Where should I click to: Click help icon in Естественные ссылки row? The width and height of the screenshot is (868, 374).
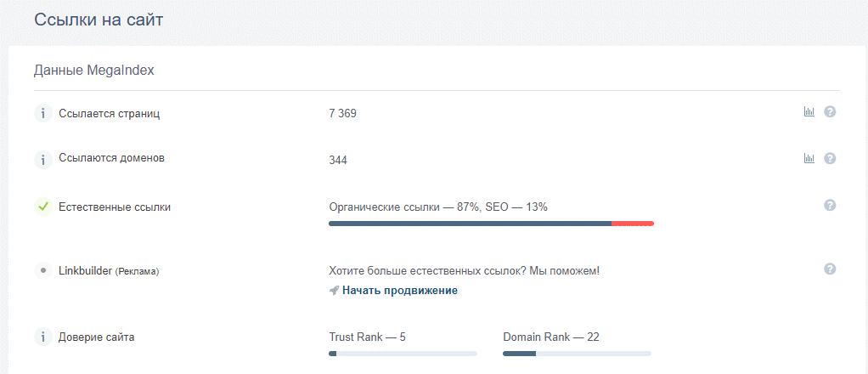pyautogui.click(x=829, y=206)
